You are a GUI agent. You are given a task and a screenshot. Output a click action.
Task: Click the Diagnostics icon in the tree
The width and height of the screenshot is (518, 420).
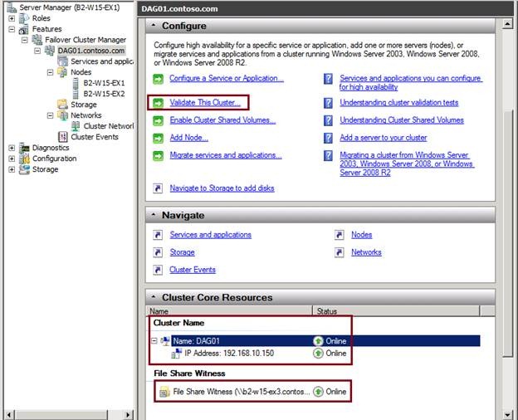click(24, 148)
